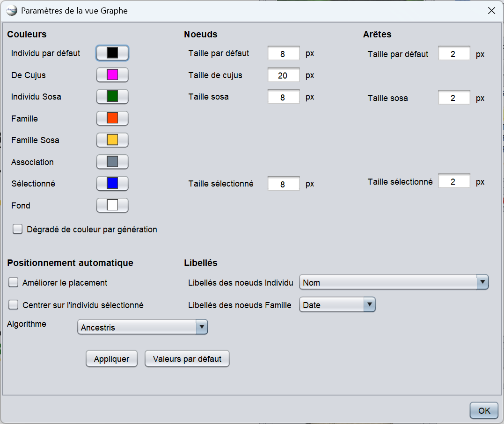
Task: Enable Dégradé de couleur par génération
Action: click(x=18, y=229)
